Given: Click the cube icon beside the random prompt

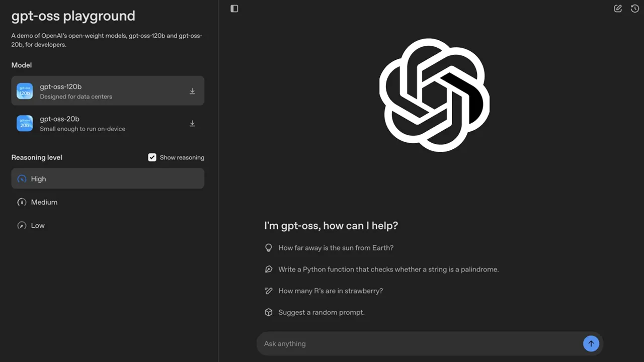Looking at the screenshot, I should tap(269, 312).
